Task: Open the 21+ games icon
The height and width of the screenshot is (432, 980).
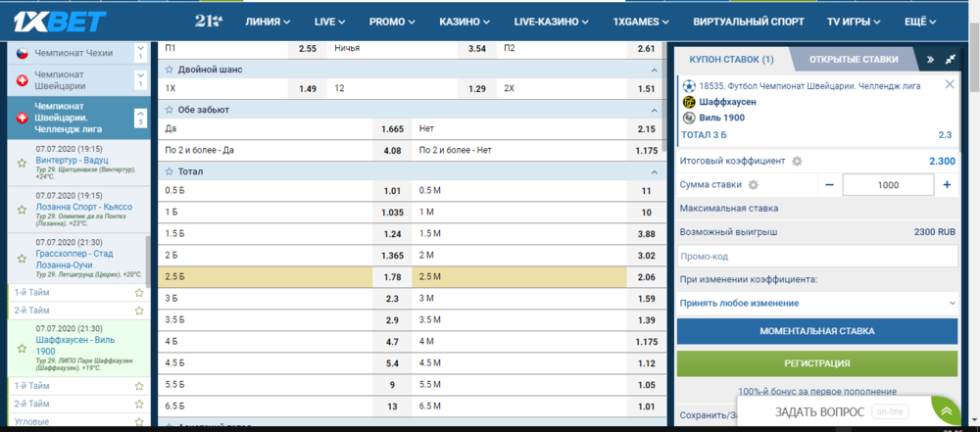Action: click(x=208, y=22)
